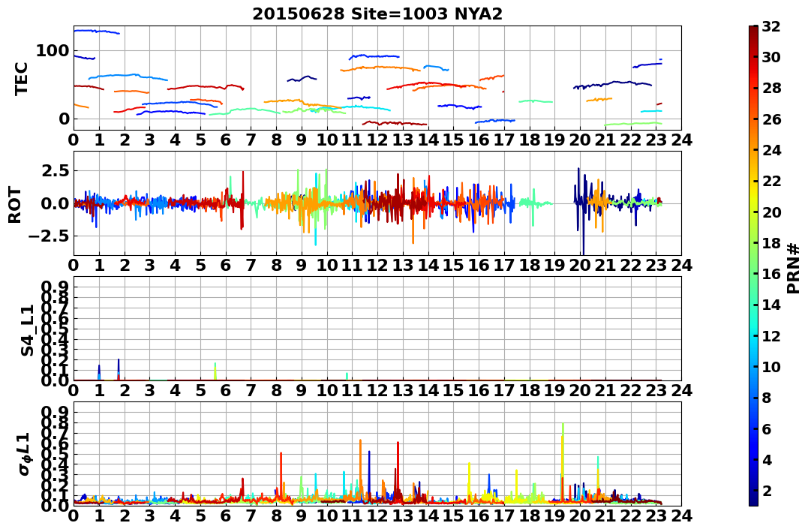Click the colorbar tick label '8'

tap(766, 398)
